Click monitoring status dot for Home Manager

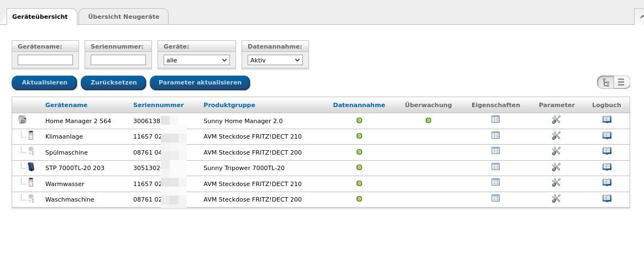click(428, 120)
